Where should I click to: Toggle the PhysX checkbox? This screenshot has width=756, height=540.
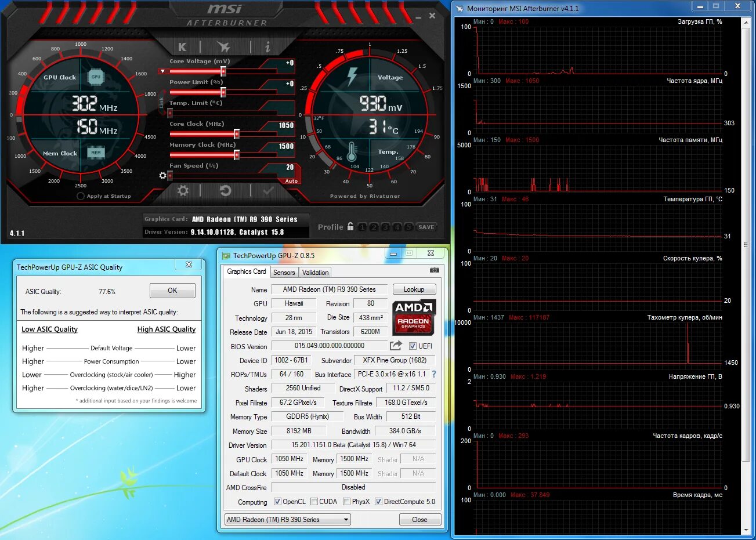coord(346,502)
